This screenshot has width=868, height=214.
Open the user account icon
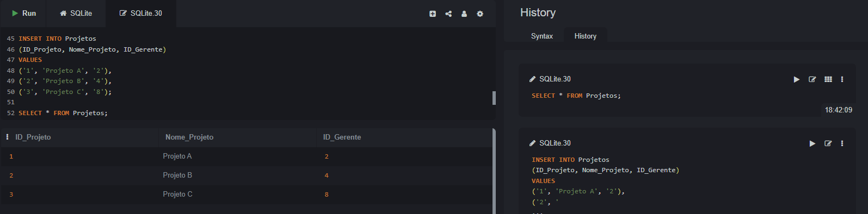(x=464, y=14)
